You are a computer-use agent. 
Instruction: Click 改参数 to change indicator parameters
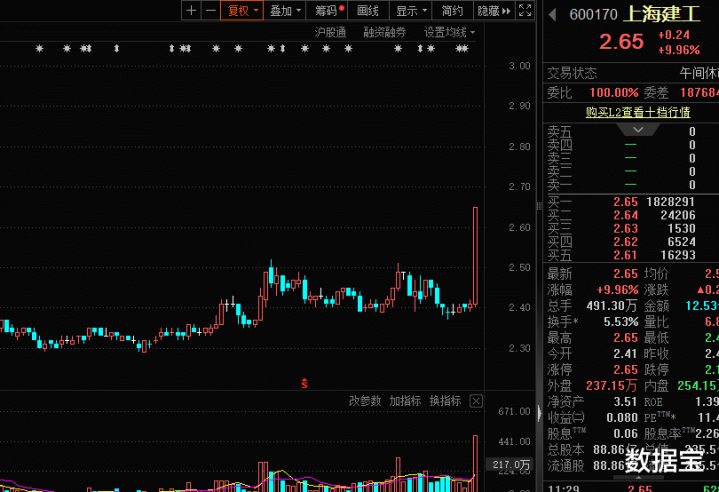coord(365,401)
